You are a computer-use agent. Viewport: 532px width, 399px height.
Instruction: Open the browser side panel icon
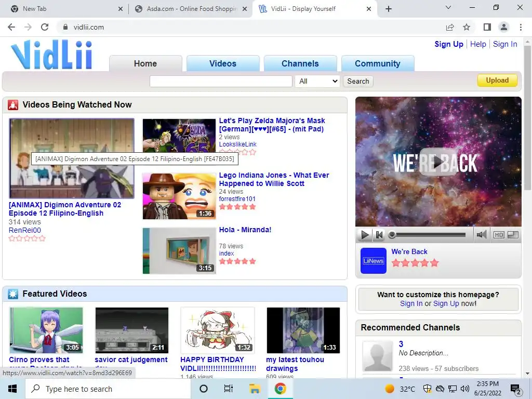pos(487,27)
